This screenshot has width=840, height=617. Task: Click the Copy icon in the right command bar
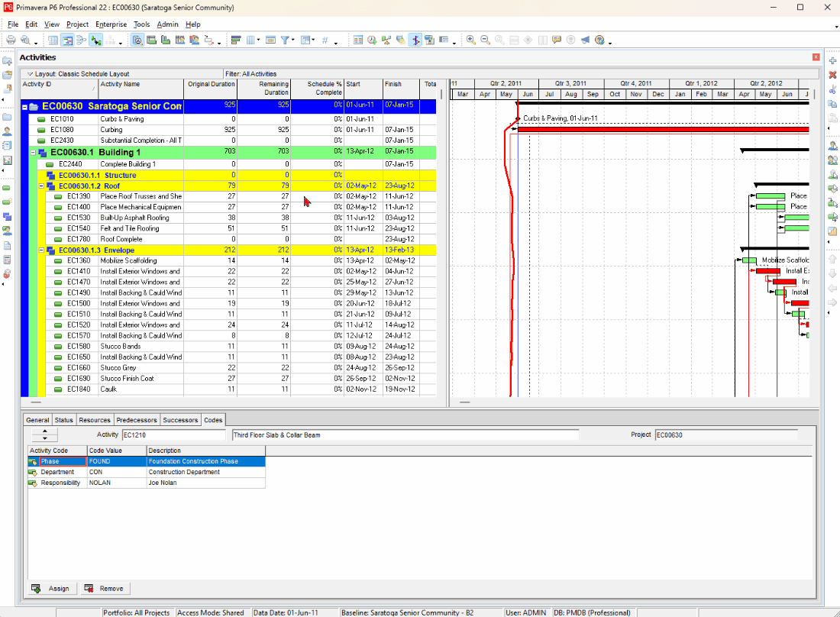click(832, 104)
